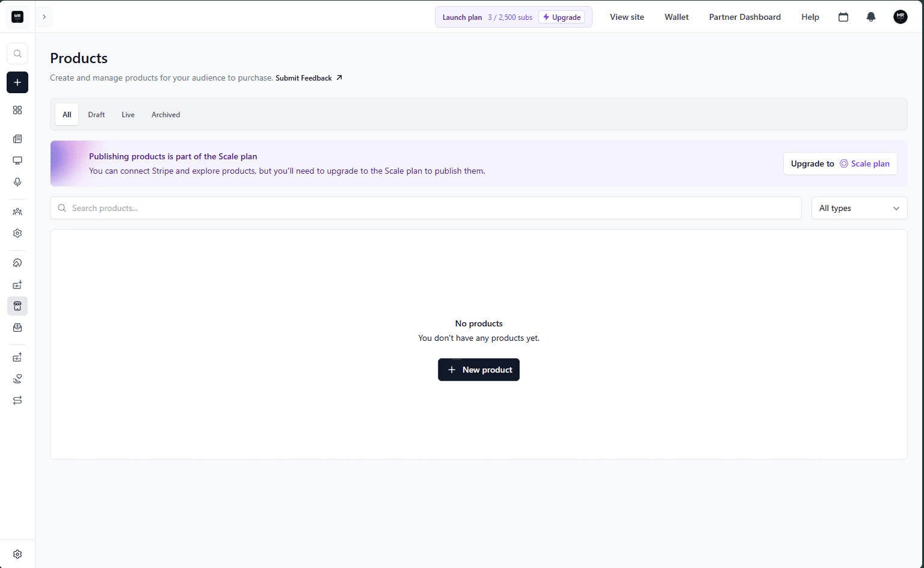This screenshot has height=568, width=924.
Task: Open the audience people icon
Action: [x=17, y=212]
